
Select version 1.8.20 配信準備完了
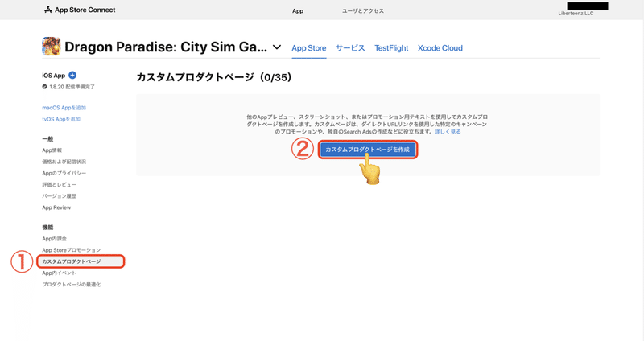[68, 87]
